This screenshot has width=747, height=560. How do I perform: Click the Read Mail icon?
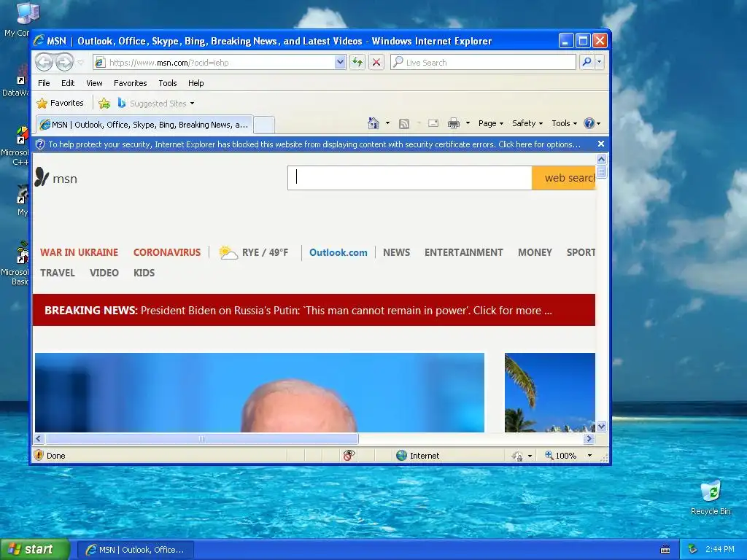pyautogui.click(x=433, y=123)
